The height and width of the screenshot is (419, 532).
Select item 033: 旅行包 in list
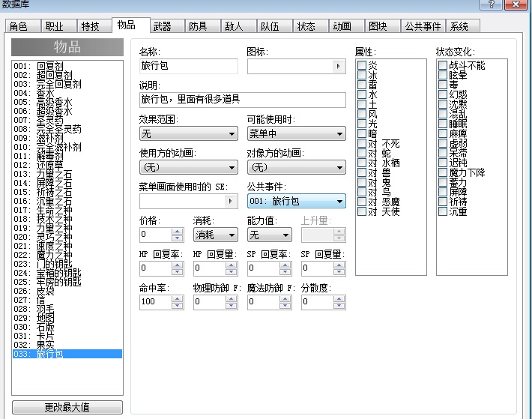pos(67,354)
